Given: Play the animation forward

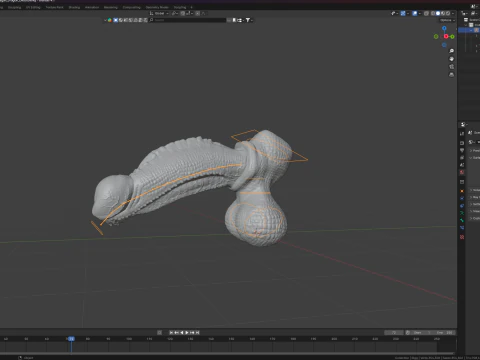Looking at the screenshot, I should pyautogui.click(x=187, y=332).
